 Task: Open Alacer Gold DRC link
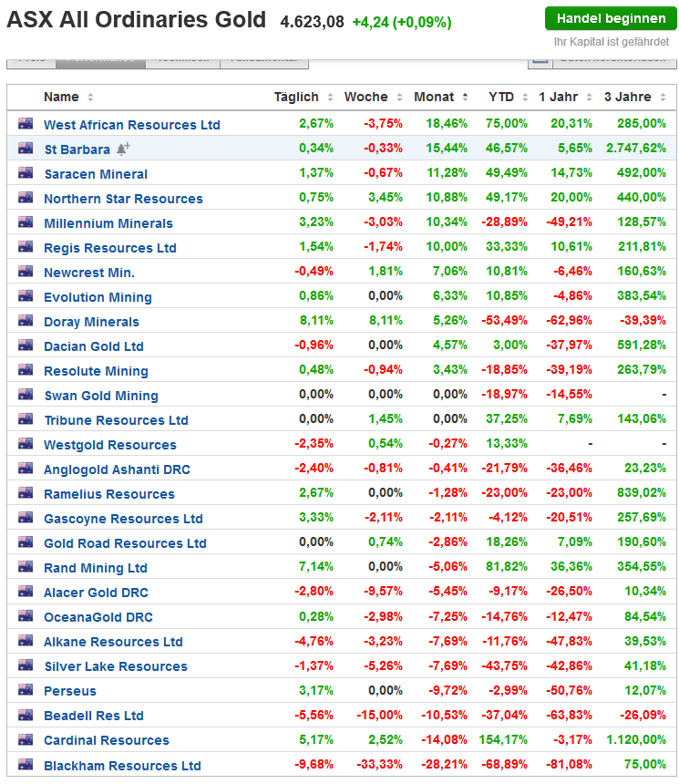(96, 593)
